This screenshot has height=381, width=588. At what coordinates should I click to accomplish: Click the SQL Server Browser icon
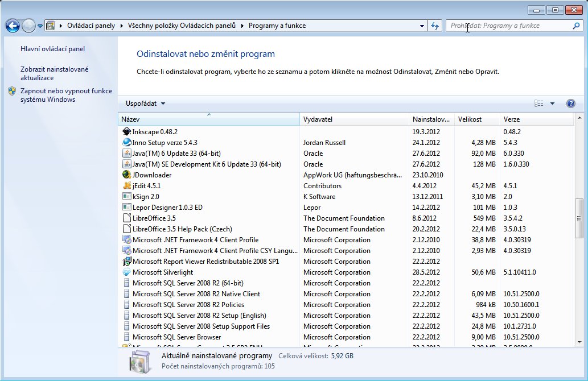[x=127, y=337]
